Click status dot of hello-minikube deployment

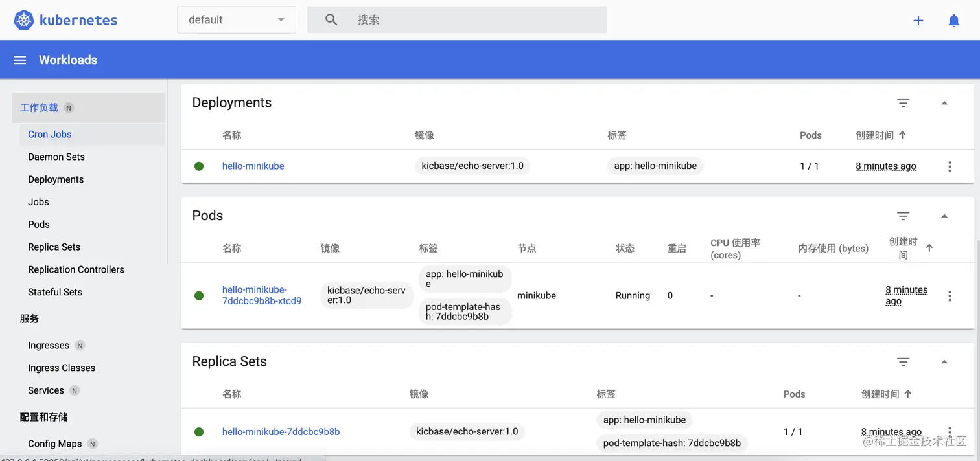click(x=199, y=166)
